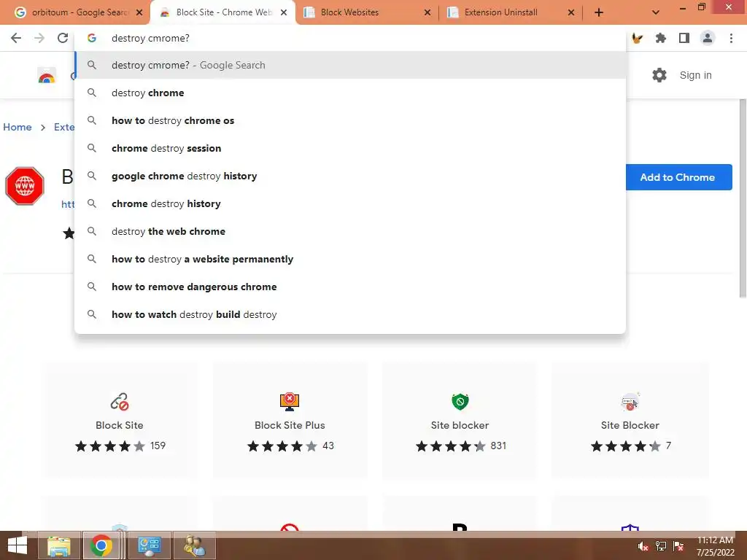Click the muted speaker tray icon

[643, 546]
